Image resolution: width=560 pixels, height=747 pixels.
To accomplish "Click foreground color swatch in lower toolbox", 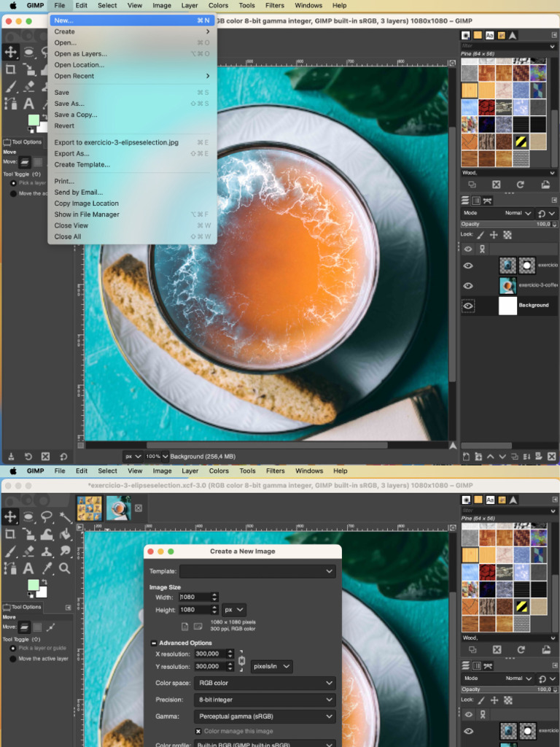I will click(x=33, y=584).
